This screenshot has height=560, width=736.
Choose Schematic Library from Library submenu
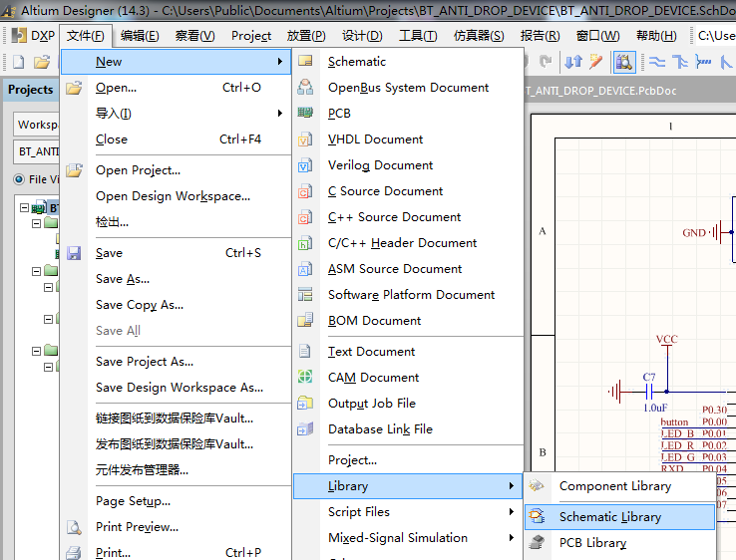[619, 517]
